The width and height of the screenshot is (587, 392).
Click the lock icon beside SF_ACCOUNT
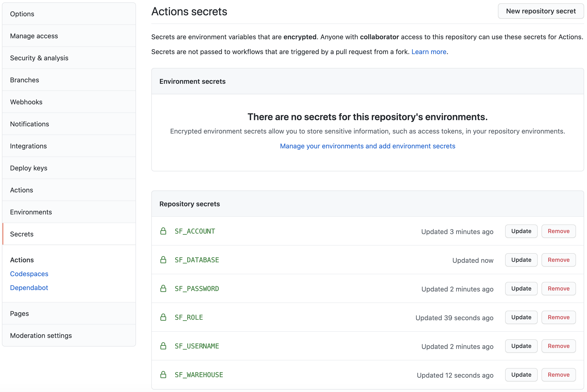pos(164,231)
